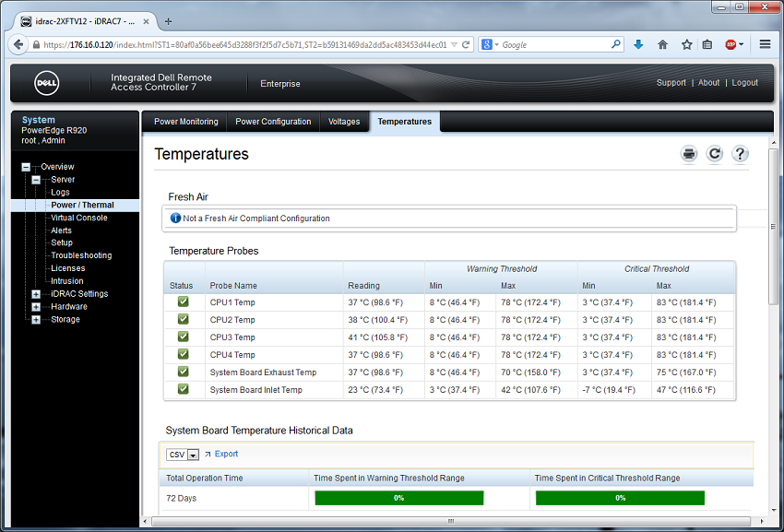The image size is (784, 532).
Task: Reload the page from the address bar
Action: point(466,44)
